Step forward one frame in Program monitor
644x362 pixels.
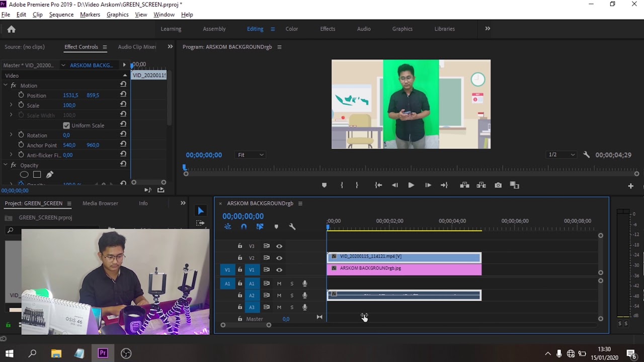click(x=428, y=186)
